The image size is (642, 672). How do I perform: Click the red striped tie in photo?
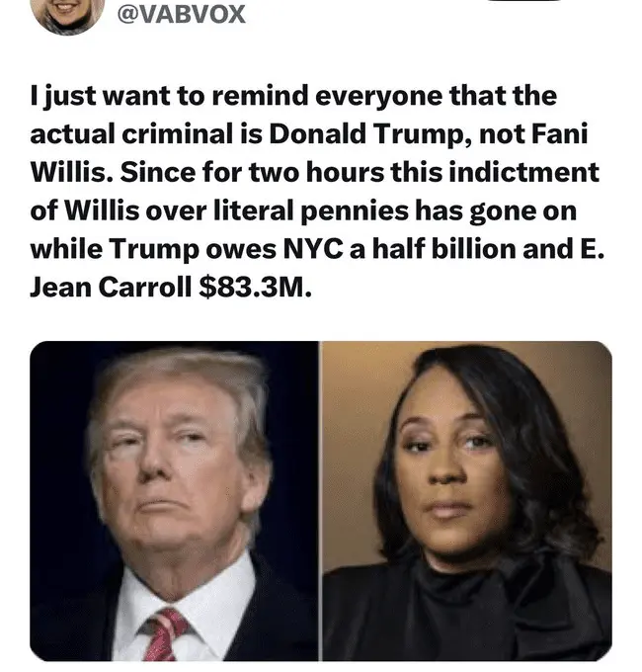click(164, 633)
